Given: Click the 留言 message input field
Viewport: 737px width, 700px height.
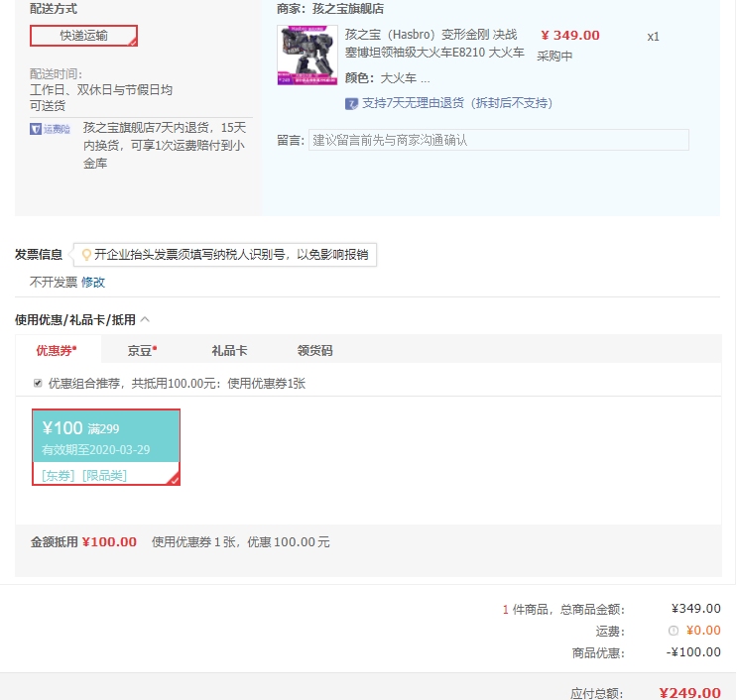Looking at the screenshot, I should tap(499, 140).
